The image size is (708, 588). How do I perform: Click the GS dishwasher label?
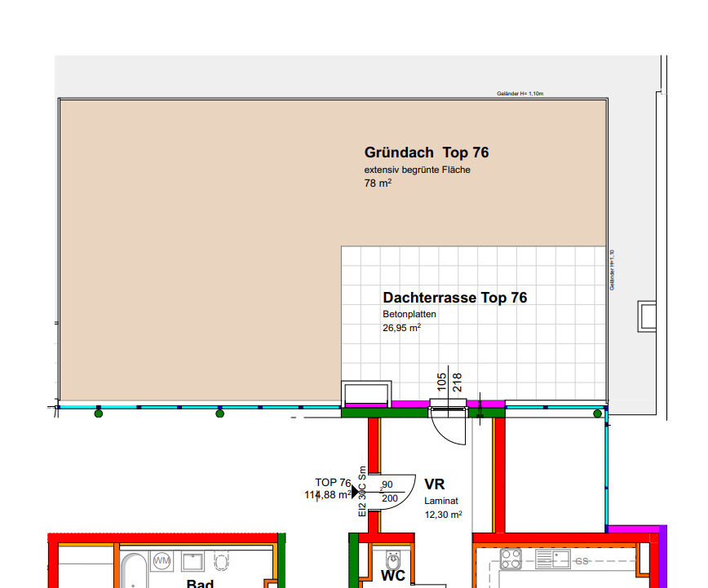pos(582,561)
